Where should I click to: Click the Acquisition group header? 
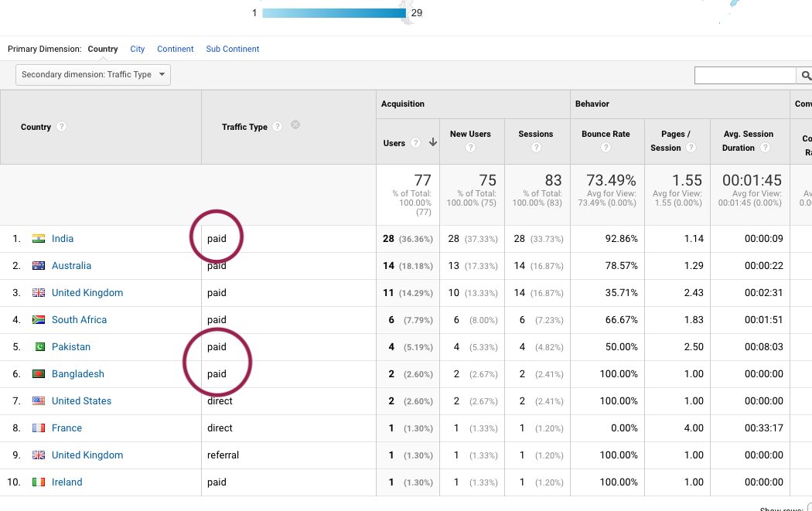point(403,104)
